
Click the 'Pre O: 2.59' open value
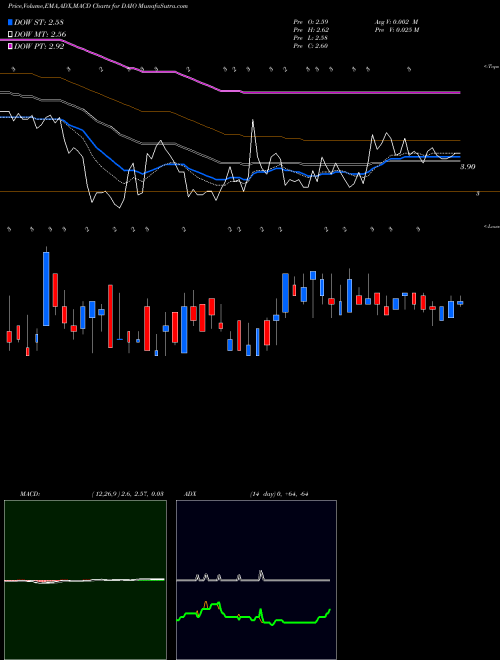[311, 22]
